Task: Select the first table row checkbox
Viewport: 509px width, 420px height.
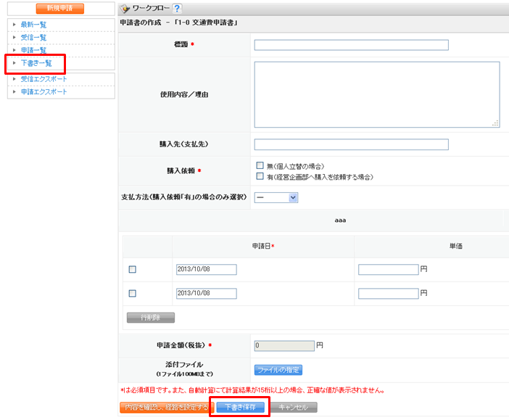Action: click(132, 270)
